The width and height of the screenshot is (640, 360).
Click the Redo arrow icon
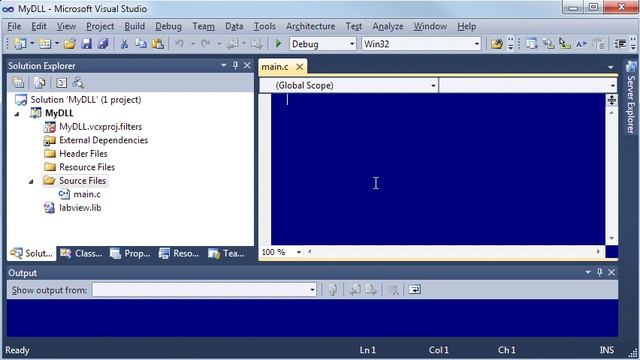pos(205,44)
